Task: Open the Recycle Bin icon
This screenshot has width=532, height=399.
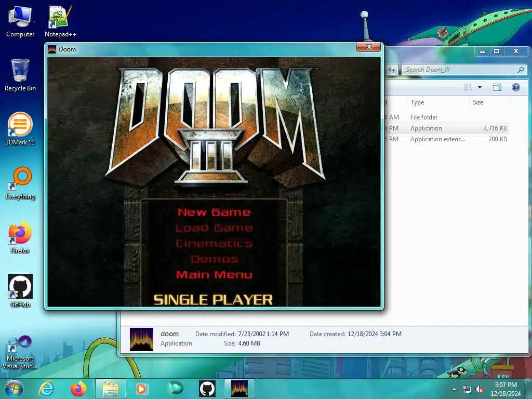Action: tap(20, 75)
